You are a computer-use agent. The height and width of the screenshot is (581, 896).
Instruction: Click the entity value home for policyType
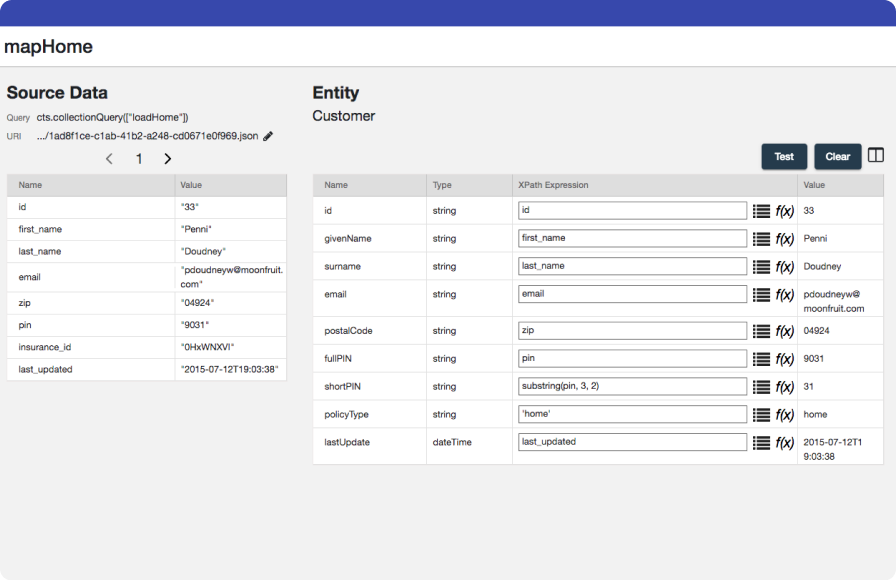[815, 415]
